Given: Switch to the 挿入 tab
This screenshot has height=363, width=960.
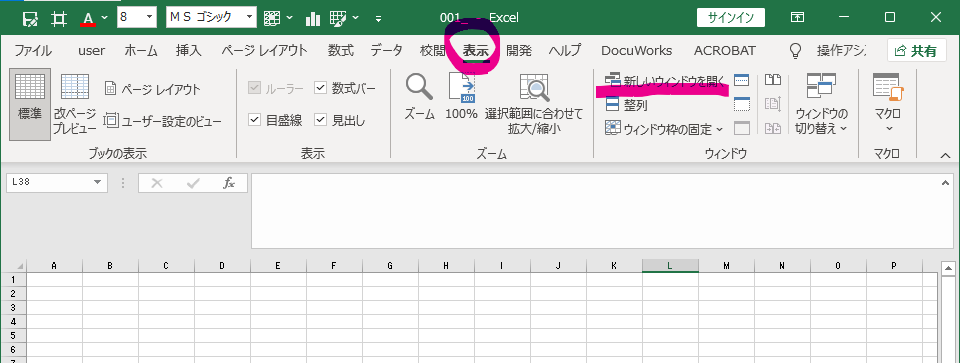Looking at the screenshot, I should point(189,51).
